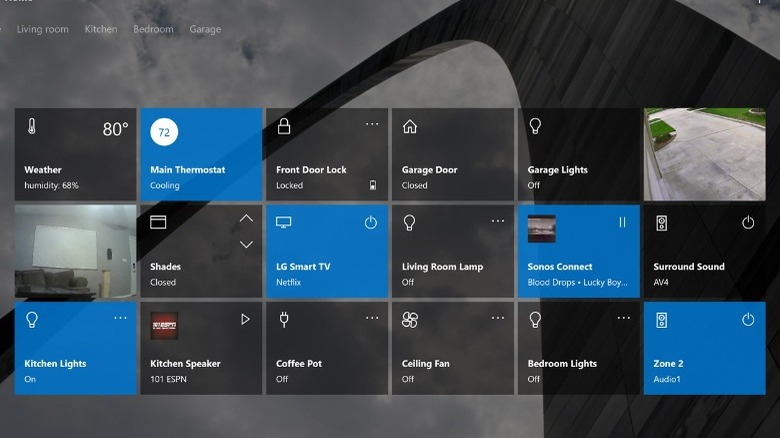Click the Sonos Connect track name text
The width and height of the screenshot is (780, 438).
(578, 282)
